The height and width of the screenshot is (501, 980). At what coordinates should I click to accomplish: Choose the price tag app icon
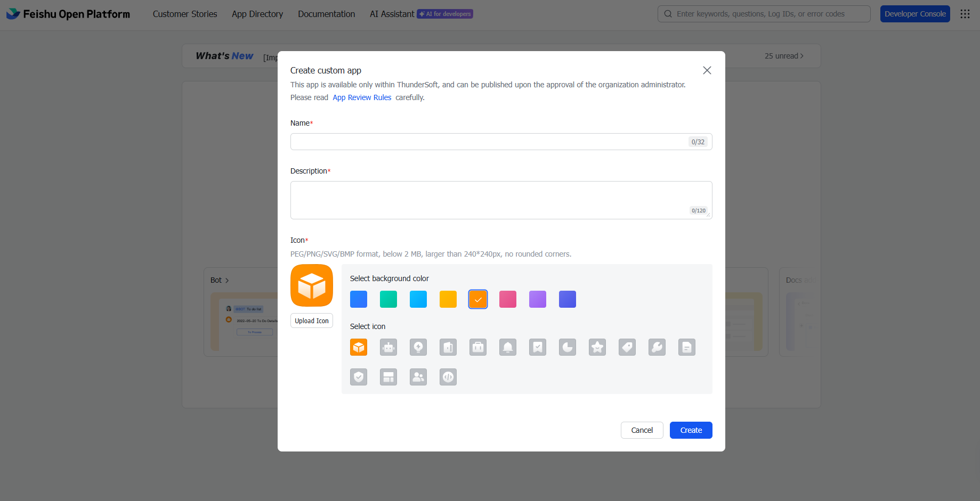pyautogui.click(x=627, y=348)
